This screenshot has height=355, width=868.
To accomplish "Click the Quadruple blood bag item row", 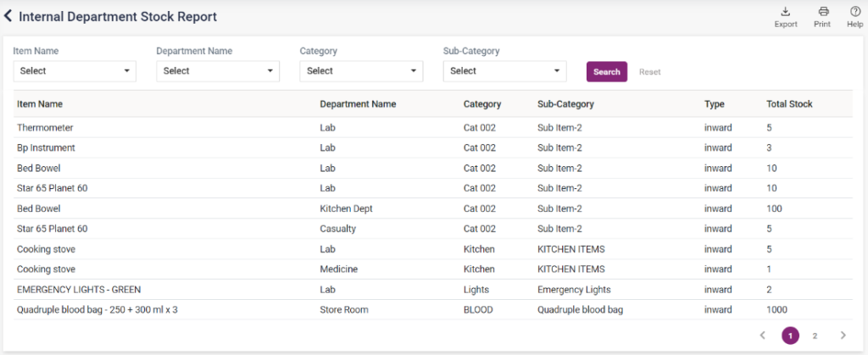I will click(x=97, y=310).
